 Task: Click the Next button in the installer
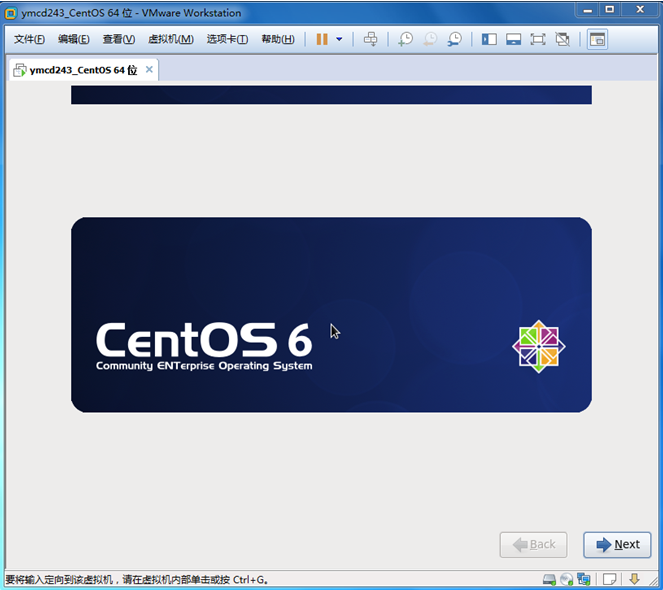tap(617, 545)
